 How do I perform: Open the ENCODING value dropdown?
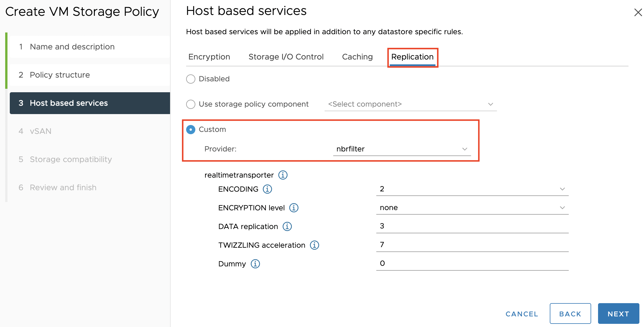(x=472, y=189)
